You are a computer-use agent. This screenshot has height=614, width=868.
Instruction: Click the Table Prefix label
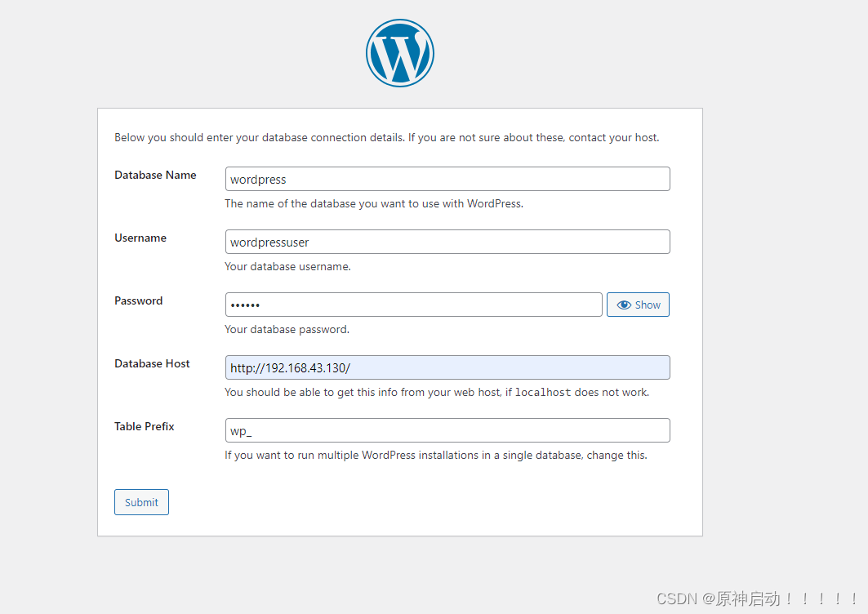tap(144, 426)
